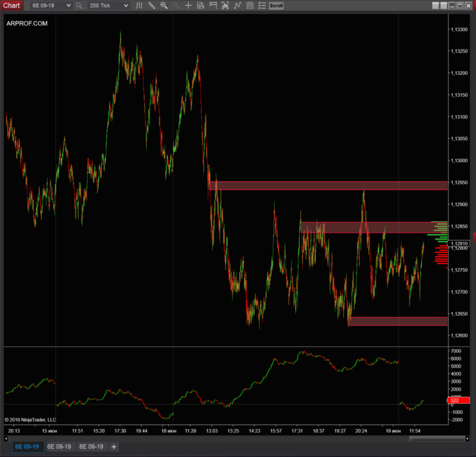Minimize the chart window
476x457 pixels.
[x=452, y=5]
